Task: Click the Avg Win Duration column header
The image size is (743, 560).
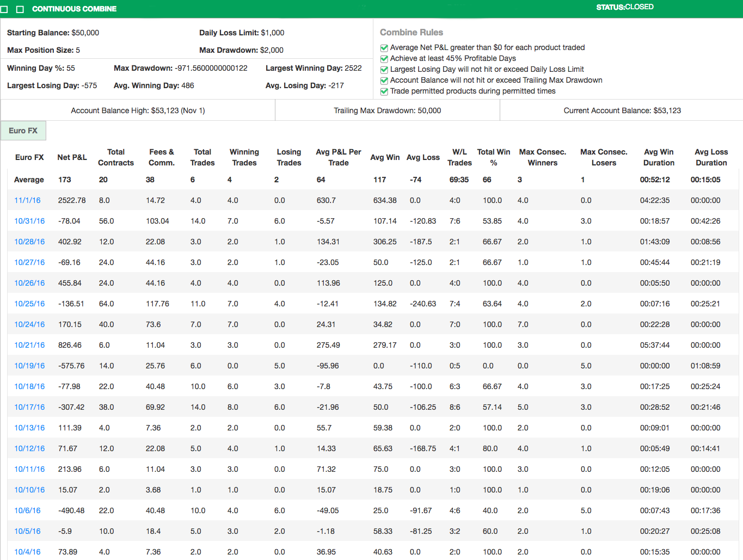Action: (x=658, y=157)
